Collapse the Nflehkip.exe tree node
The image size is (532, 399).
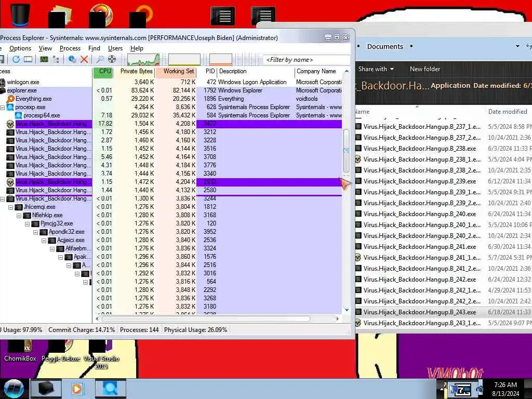click(x=19, y=216)
